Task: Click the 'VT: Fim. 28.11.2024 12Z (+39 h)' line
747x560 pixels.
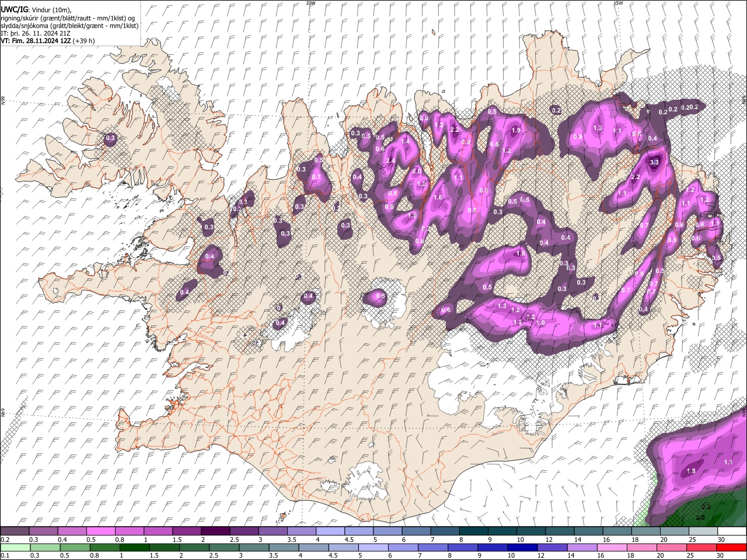Action: (48, 41)
